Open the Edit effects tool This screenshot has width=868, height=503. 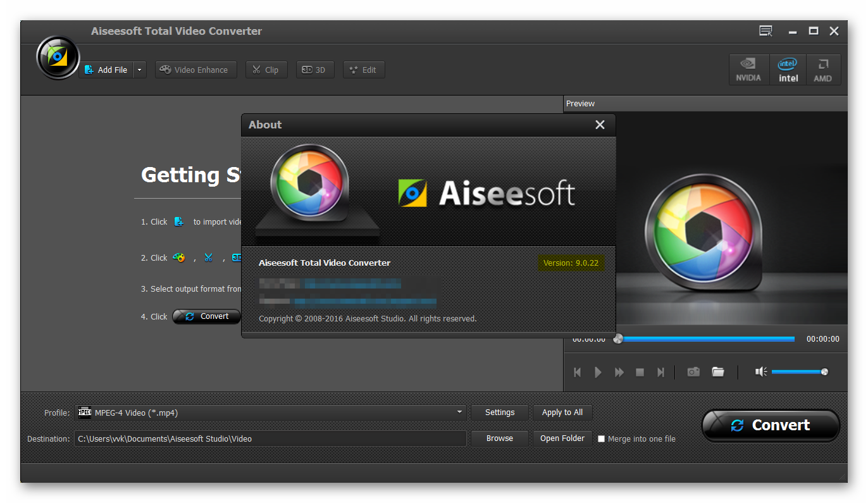point(364,70)
